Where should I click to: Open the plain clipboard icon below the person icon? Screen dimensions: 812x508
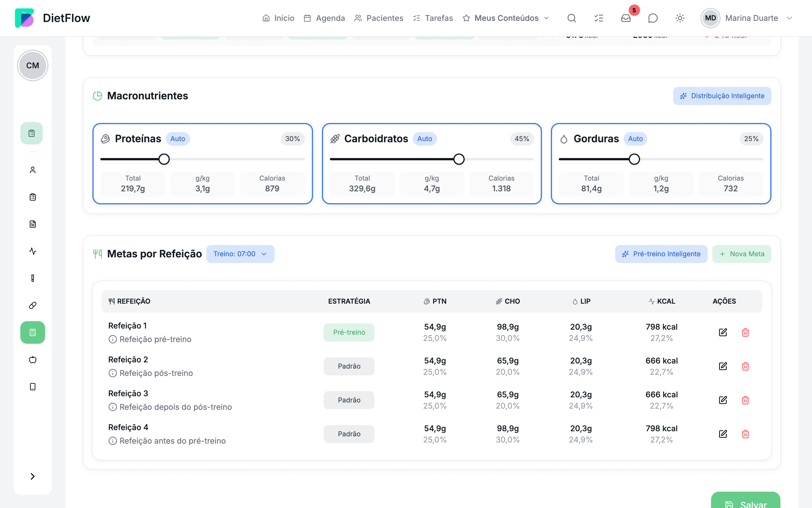[32, 197]
